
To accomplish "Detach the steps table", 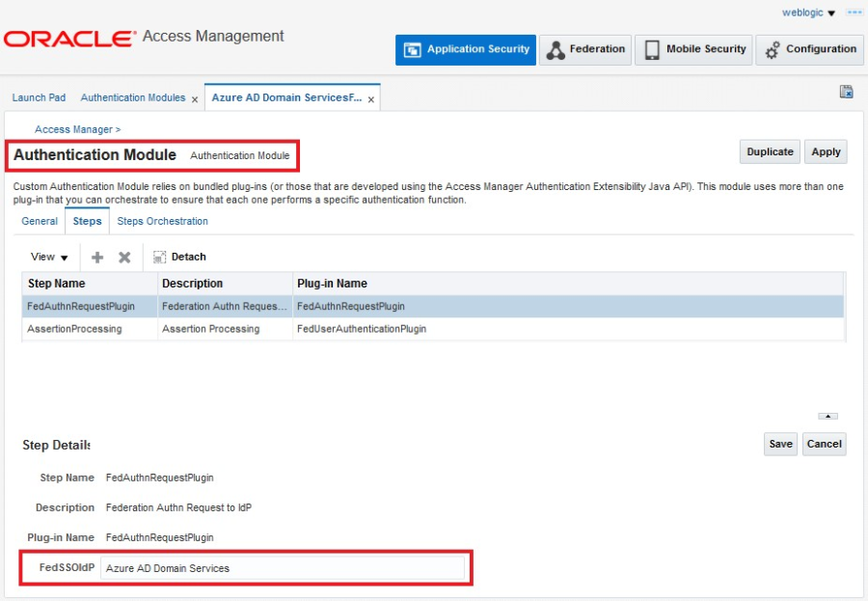I will tap(179, 258).
